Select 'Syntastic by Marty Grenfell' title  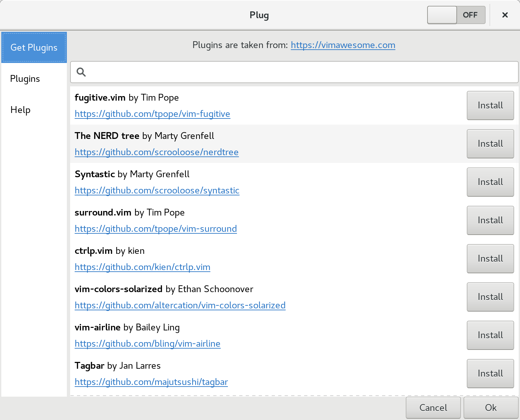[132, 174]
